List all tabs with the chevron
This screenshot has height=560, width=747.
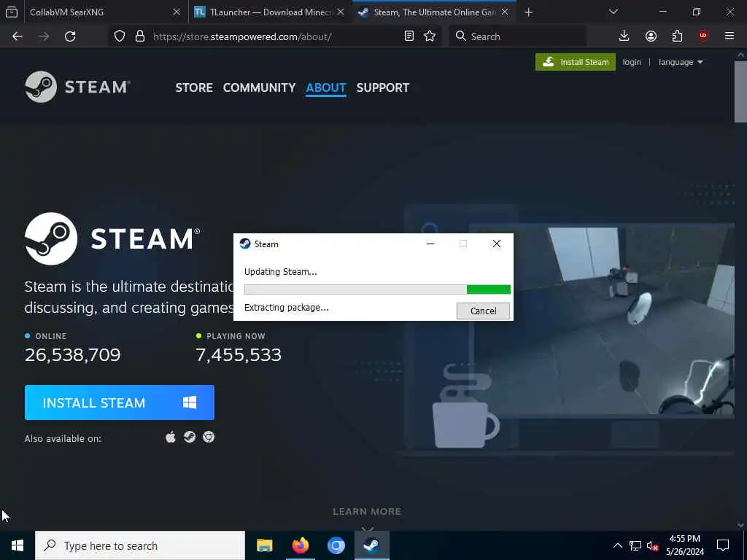pyautogui.click(x=613, y=12)
